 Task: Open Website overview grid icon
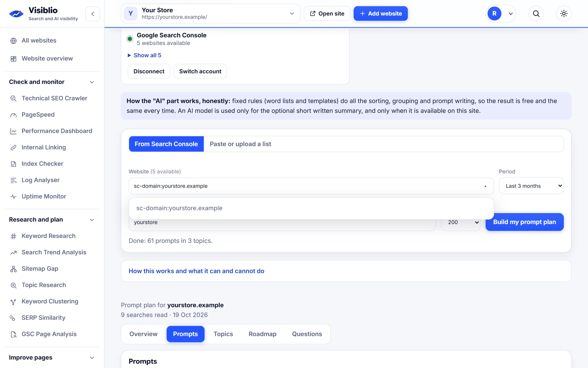click(13, 59)
